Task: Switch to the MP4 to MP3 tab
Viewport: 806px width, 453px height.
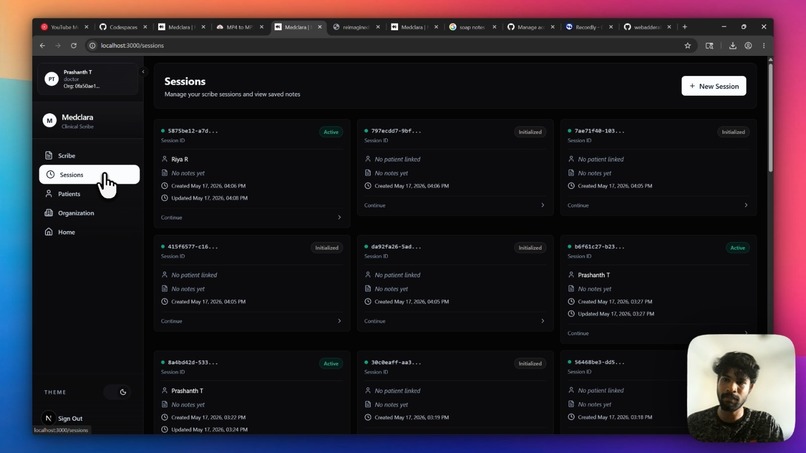Action: pos(239,27)
